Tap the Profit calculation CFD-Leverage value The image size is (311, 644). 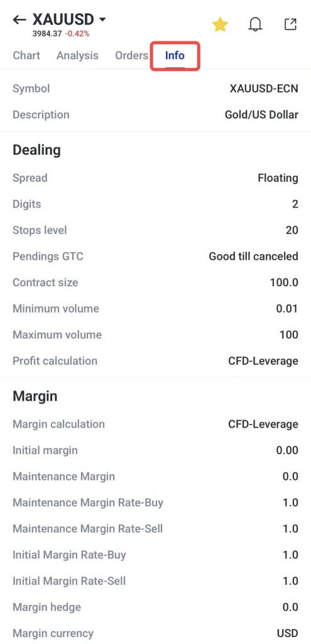pyautogui.click(x=263, y=361)
